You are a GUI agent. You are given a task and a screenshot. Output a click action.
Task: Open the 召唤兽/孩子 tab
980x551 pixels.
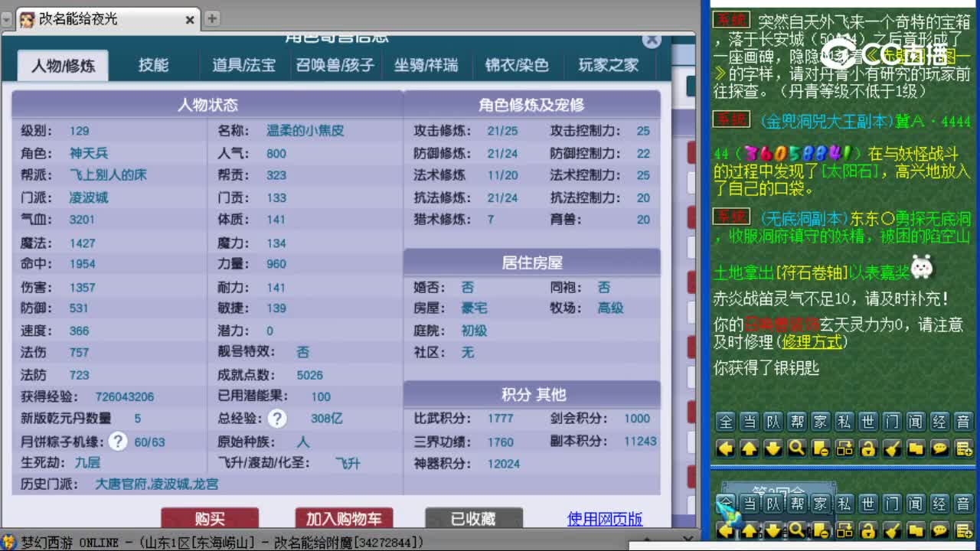pyautogui.click(x=335, y=65)
